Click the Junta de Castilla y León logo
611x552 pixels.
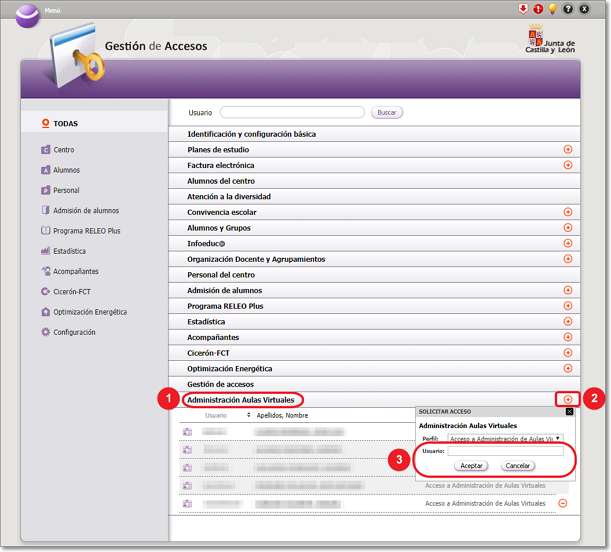550,43
